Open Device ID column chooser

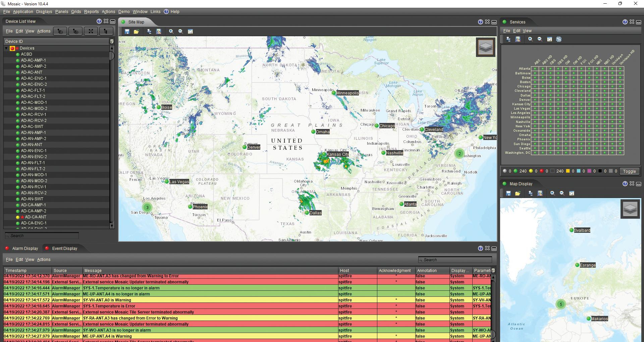tap(112, 42)
